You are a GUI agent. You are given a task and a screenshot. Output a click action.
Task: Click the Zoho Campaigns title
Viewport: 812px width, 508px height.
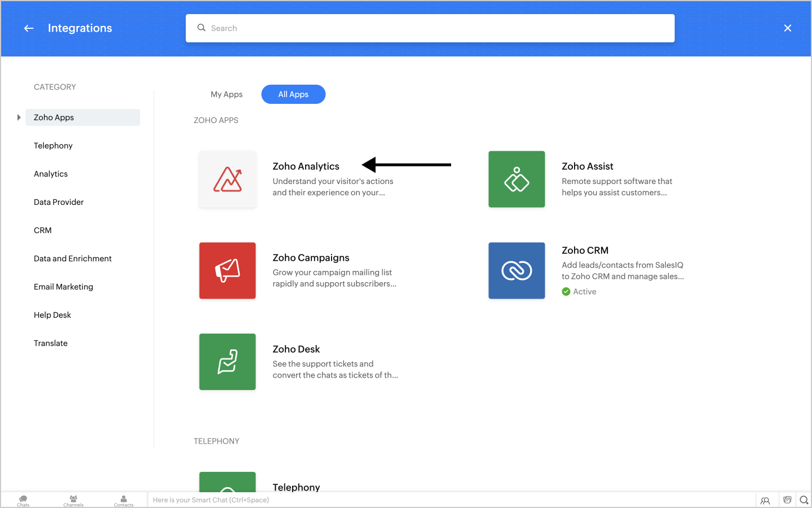311,258
